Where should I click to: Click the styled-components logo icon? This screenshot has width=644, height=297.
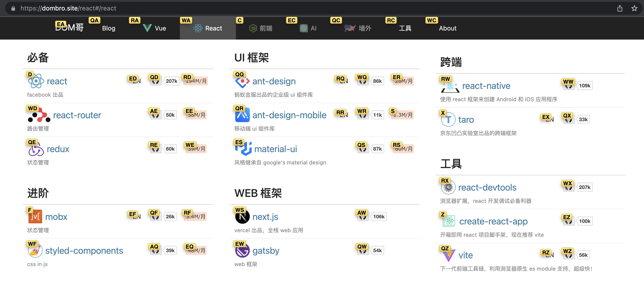click(35, 251)
